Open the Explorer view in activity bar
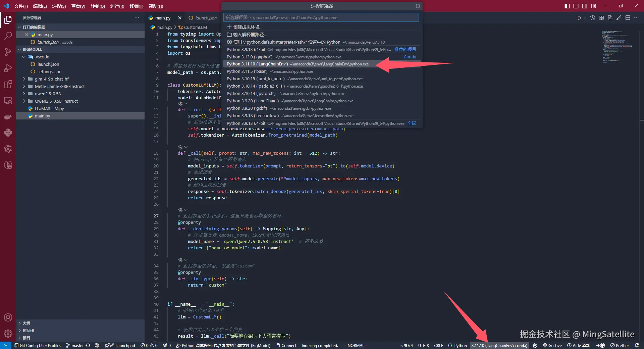644x349 pixels. [x=8, y=20]
